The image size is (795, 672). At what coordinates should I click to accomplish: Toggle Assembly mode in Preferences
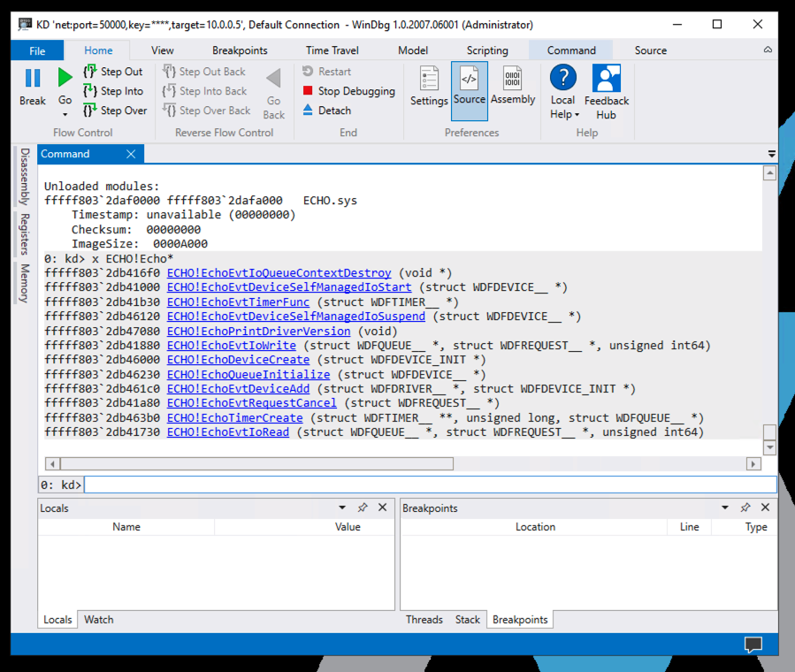click(513, 87)
